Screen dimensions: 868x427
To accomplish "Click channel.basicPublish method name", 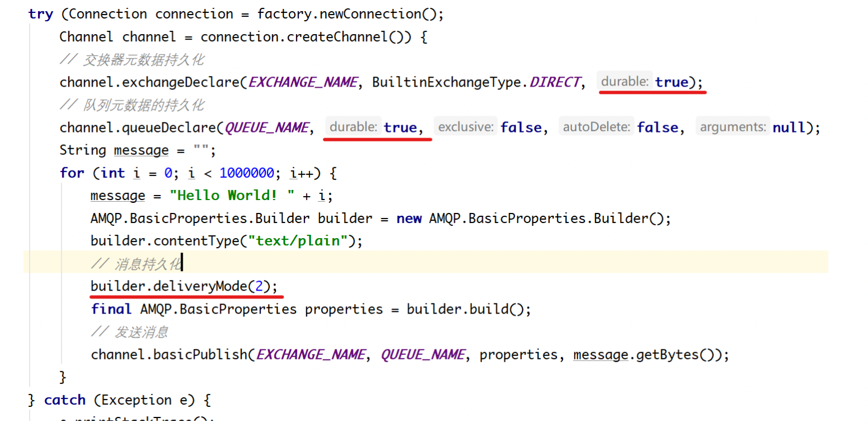I will [169, 354].
